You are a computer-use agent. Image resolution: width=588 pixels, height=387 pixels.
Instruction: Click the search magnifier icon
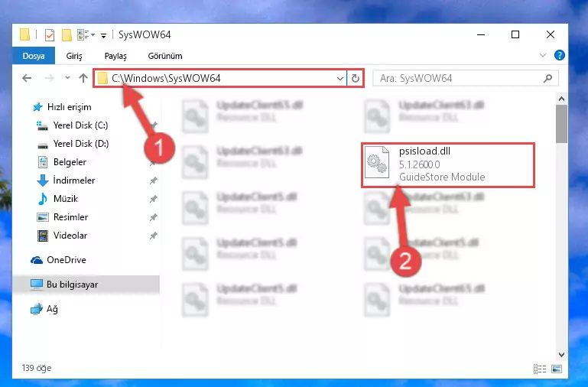pyautogui.click(x=548, y=78)
